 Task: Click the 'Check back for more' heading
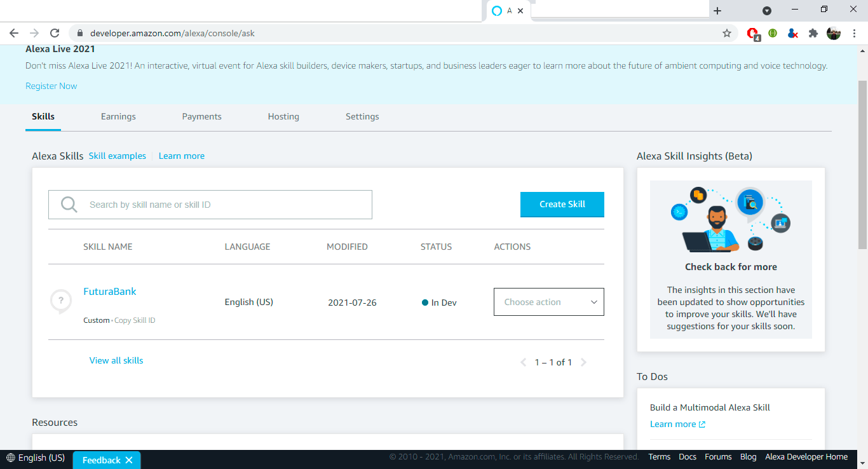[731, 267]
